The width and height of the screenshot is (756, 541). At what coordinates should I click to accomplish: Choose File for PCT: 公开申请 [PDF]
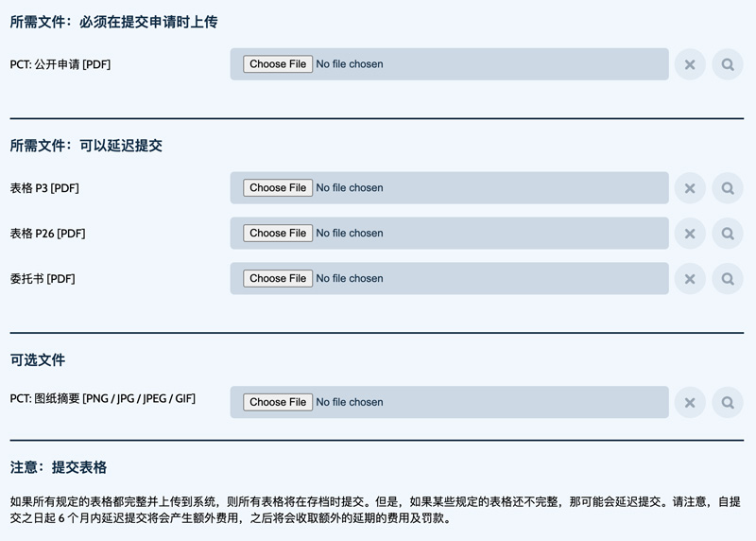[x=278, y=64]
